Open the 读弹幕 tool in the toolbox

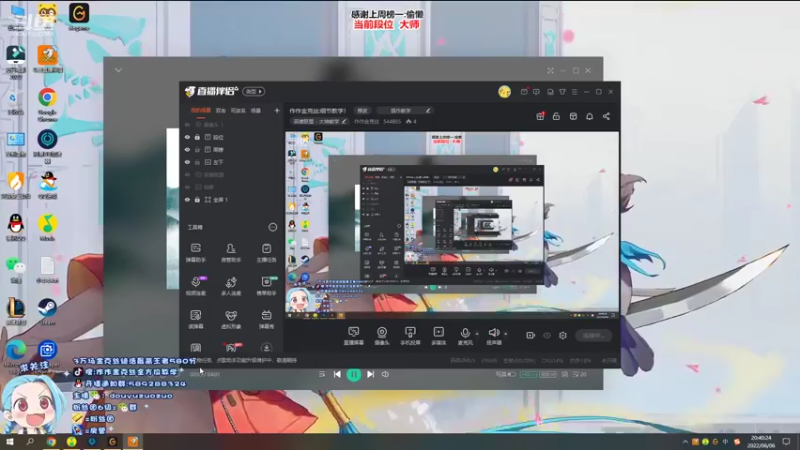[195, 319]
